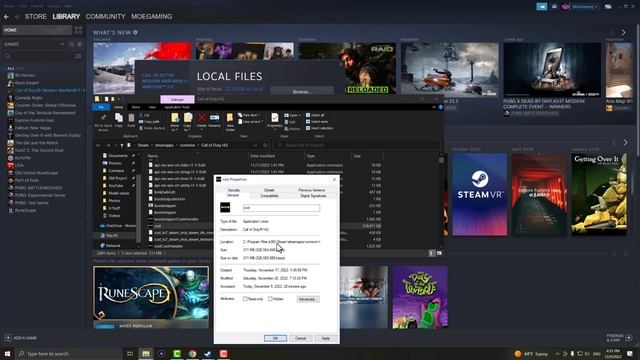Click the Explorer up-folder arrow
Image resolution: width=640 pixels, height=360 pixels.
(122, 145)
